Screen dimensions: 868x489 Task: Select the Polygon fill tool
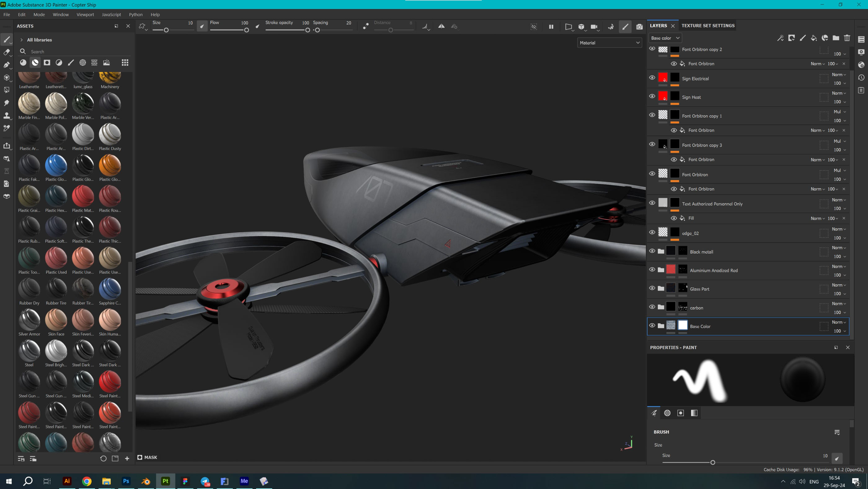pos(7,90)
